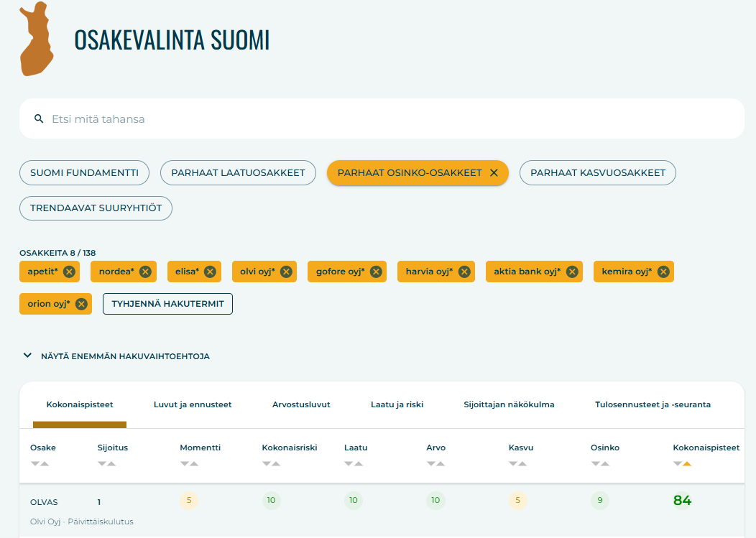The height and width of the screenshot is (538, 756).
Task: Click the OLVAS Arvo score 10
Action: (435, 500)
